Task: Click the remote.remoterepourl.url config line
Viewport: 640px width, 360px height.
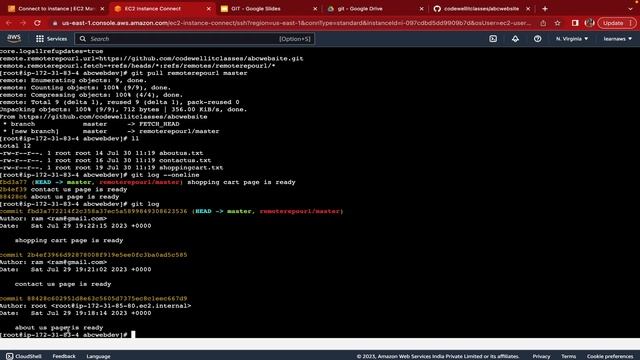Action: tap(151, 58)
